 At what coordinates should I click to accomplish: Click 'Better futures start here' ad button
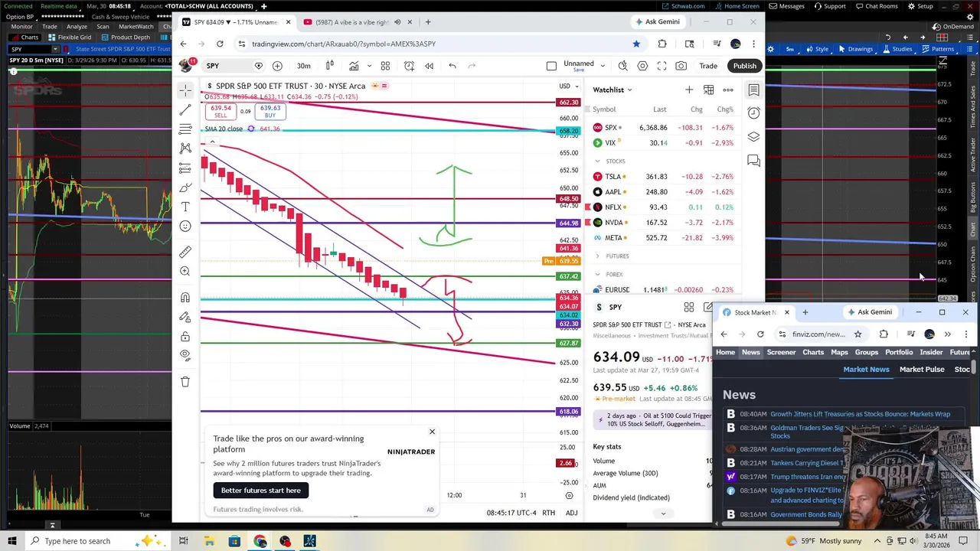[261, 491]
